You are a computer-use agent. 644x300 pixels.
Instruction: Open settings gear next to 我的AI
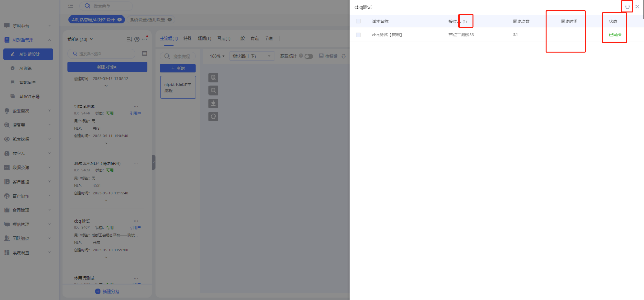click(x=136, y=40)
